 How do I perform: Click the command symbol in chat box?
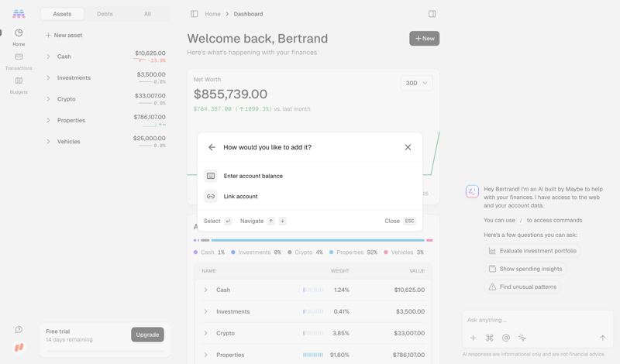pyautogui.click(x=490, y=338)
